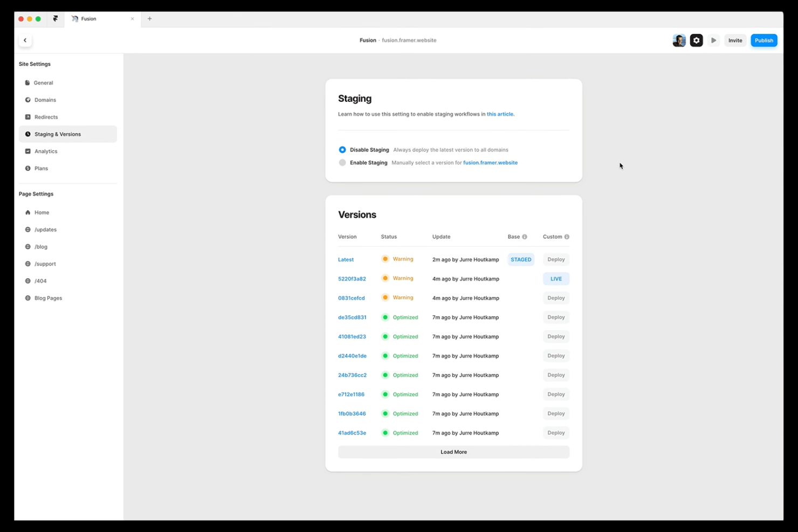
Task: Click the Analytics chart icon
Action: 27,151
